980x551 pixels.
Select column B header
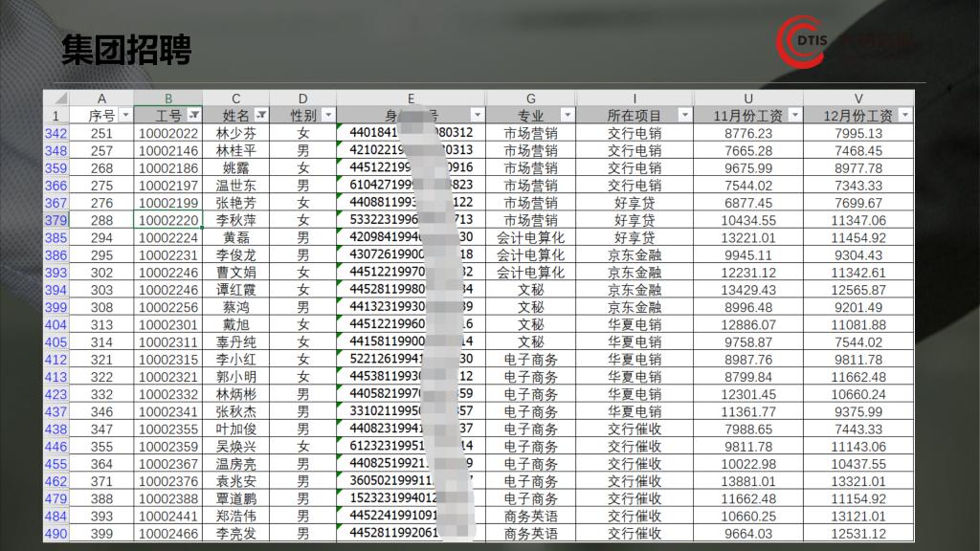click(x=168, y=99)
